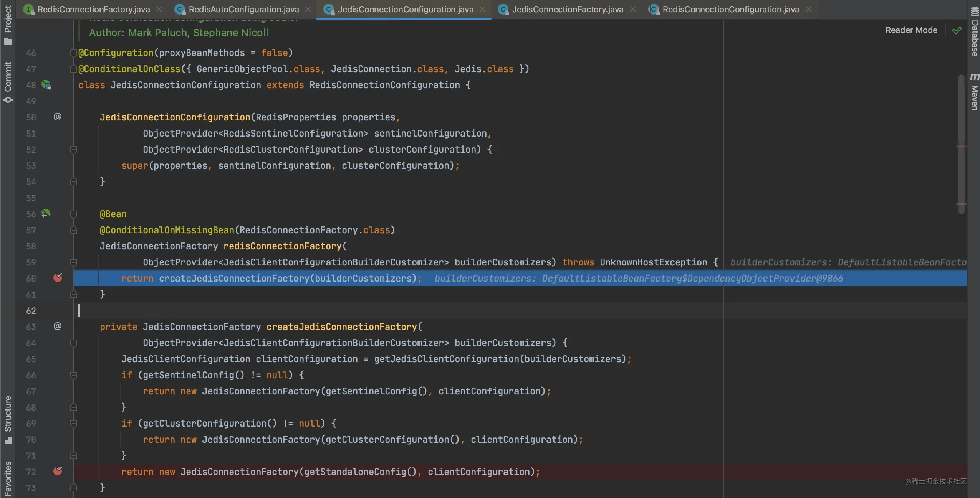
Task: Click the Spring bean icon at line 56
Action: 46,213
